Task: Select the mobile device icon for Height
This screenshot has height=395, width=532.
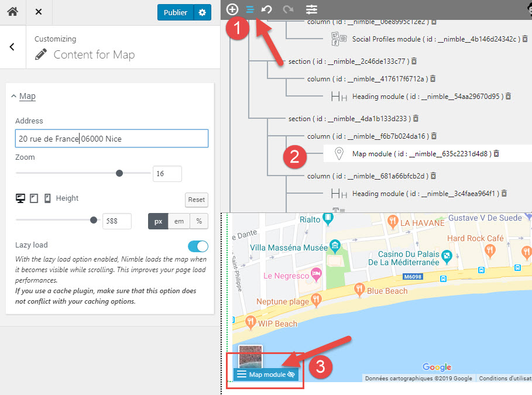Action: (47, 198)
